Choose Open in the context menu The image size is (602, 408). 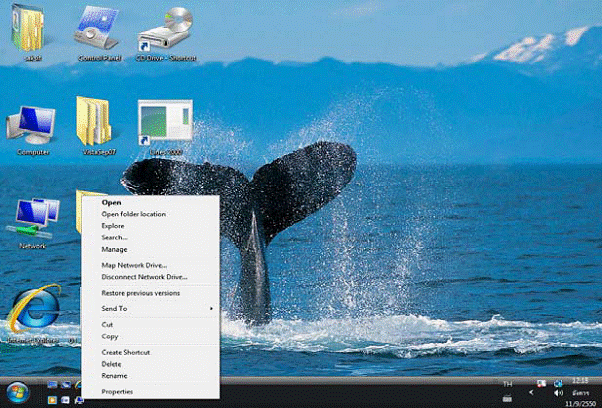[x=150, y=202]
